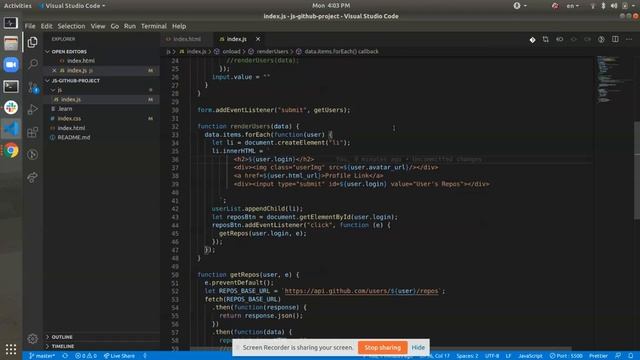The width and height of the screenshot is (640, 360).
Task: Open Zoom from the Ubuntu dock
Action: [x=11, y=64]
